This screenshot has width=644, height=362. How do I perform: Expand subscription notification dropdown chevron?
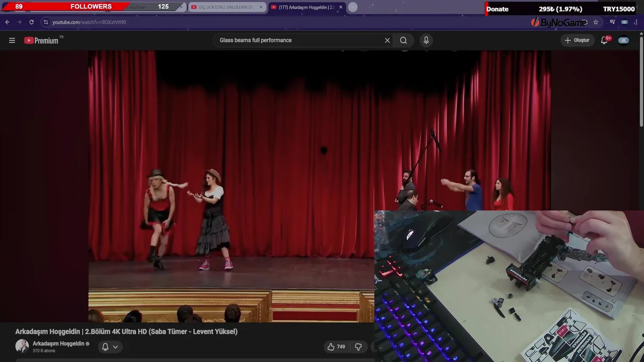coord(116,347)
